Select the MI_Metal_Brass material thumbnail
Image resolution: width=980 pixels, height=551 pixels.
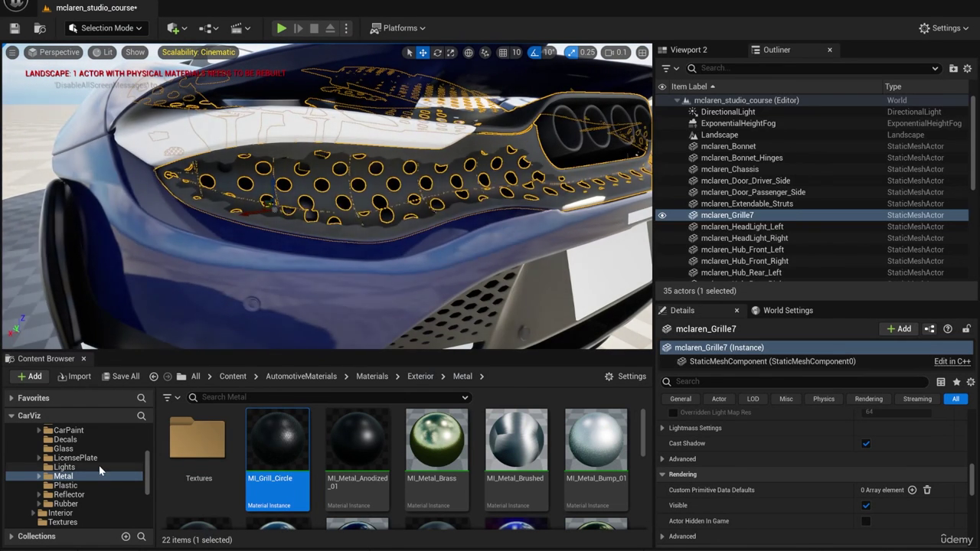click(436, 459)
